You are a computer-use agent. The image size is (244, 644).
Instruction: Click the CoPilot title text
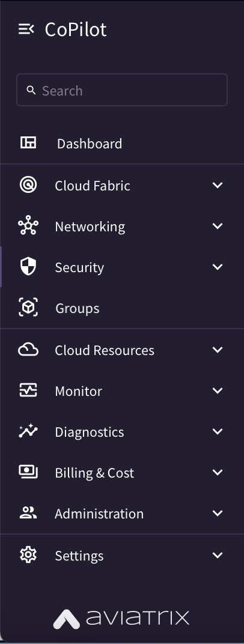(76, 29)
